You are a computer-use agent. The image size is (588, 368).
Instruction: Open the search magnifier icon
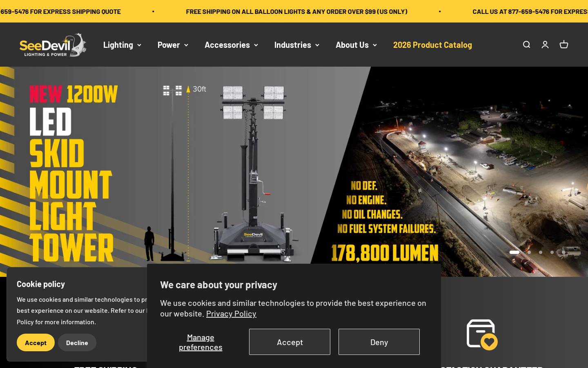point(526,45)
